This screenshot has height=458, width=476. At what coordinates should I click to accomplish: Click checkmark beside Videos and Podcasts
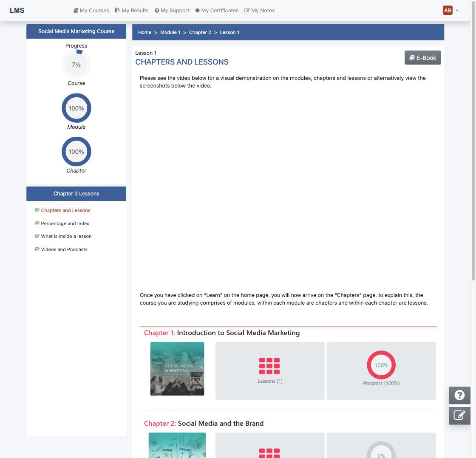click(x=37, y=249)
